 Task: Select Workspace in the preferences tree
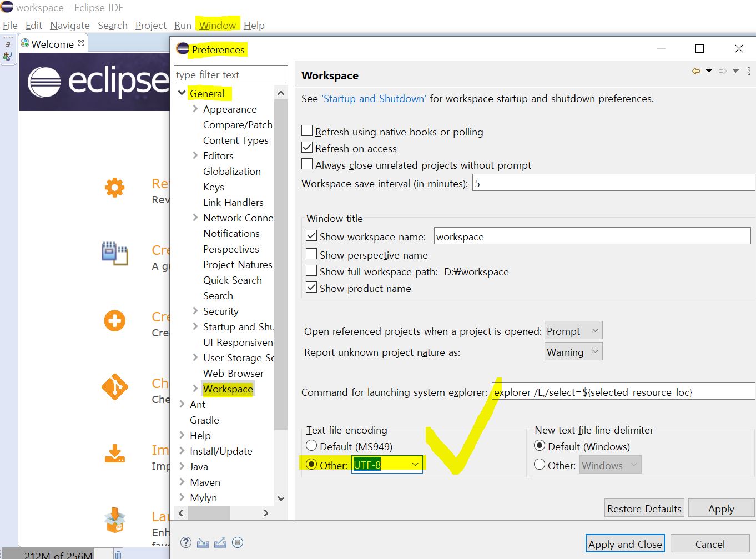(x=228, y=389)
